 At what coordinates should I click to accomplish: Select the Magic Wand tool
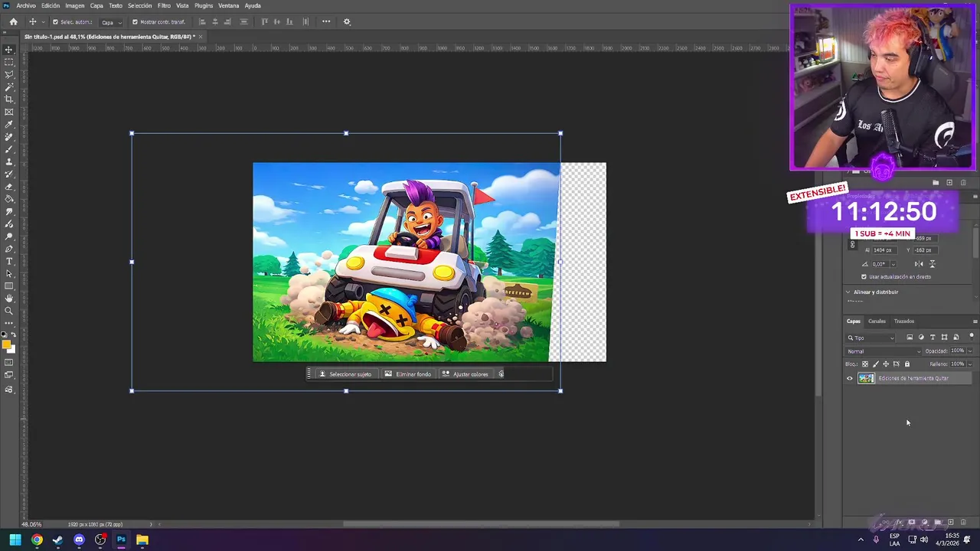click(9, 87)
